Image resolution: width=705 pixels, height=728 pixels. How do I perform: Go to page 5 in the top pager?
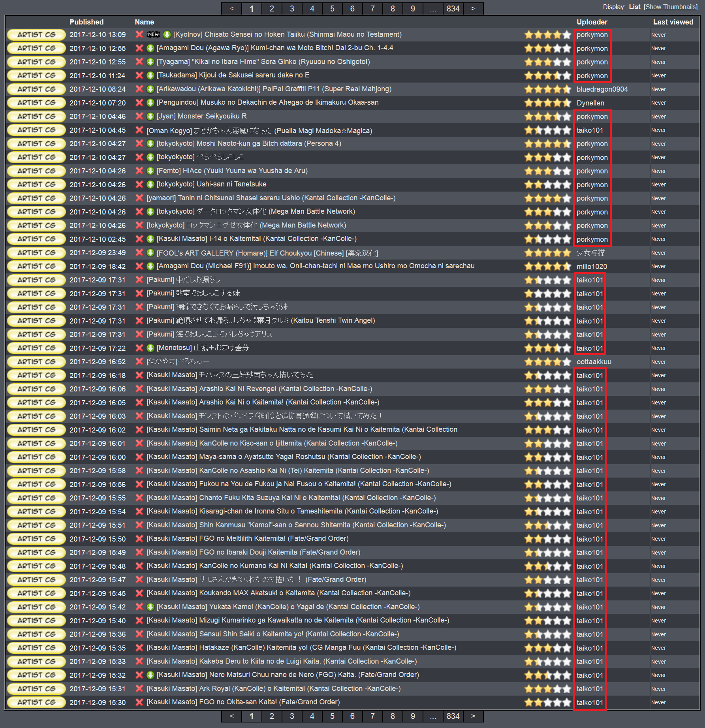click(x=332, y=9)
